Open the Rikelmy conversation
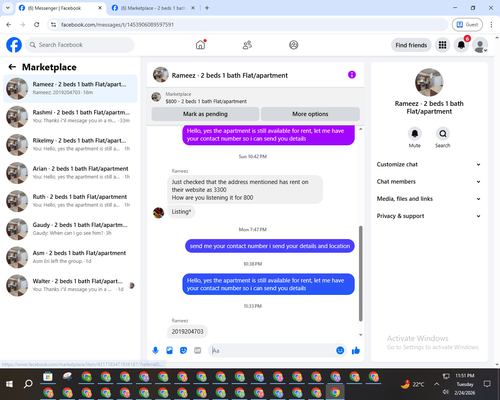The image size is (500, 400). click(70, 145)
